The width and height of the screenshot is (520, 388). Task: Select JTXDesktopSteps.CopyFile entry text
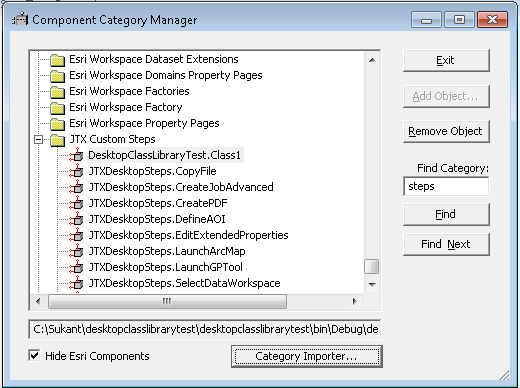coord(152,171)
